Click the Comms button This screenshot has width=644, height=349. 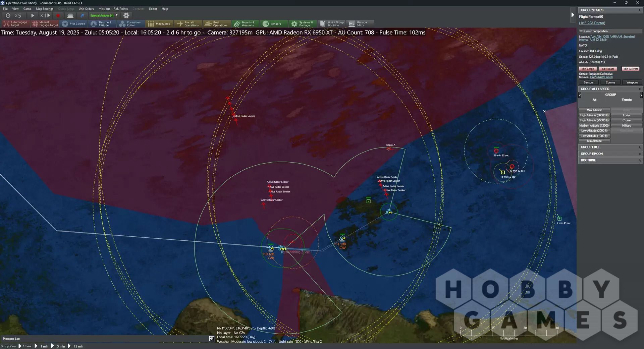click(x=610, y=82)
